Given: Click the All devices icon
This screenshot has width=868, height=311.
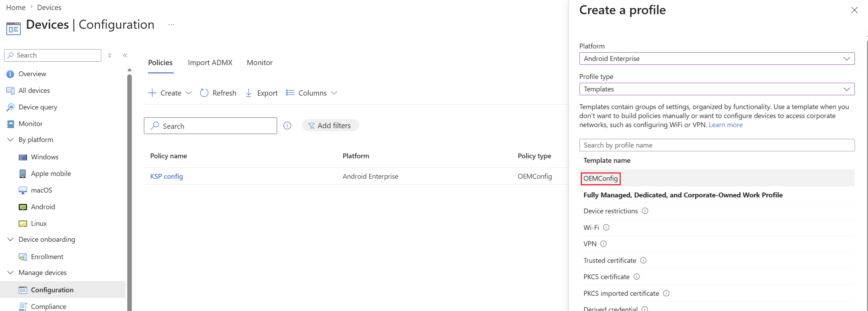Looking at the screenshot, I should click(10, 91).
